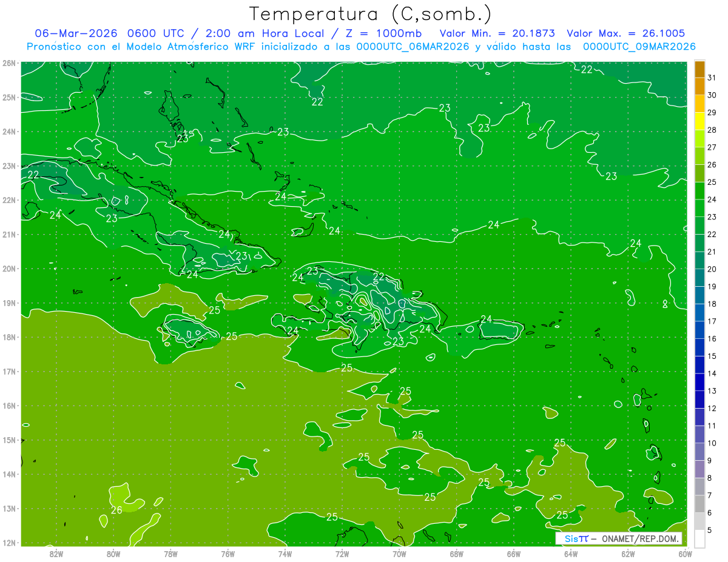Screen dimensions: 728x562
Task: Click the "76W" longitude axis label
Action: pos(227,554)
